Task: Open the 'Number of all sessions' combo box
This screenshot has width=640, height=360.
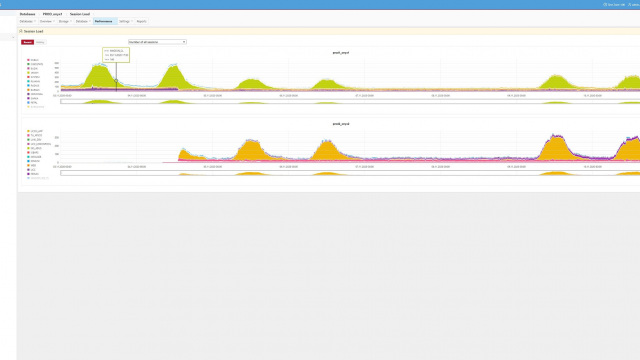Action: [157, 42]
